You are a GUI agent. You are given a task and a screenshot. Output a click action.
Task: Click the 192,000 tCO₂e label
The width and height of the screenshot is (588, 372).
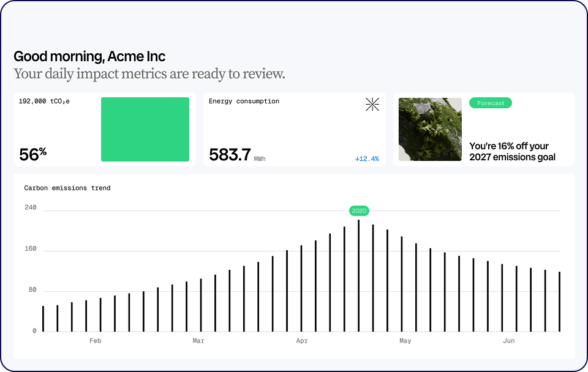click(44, 102)
